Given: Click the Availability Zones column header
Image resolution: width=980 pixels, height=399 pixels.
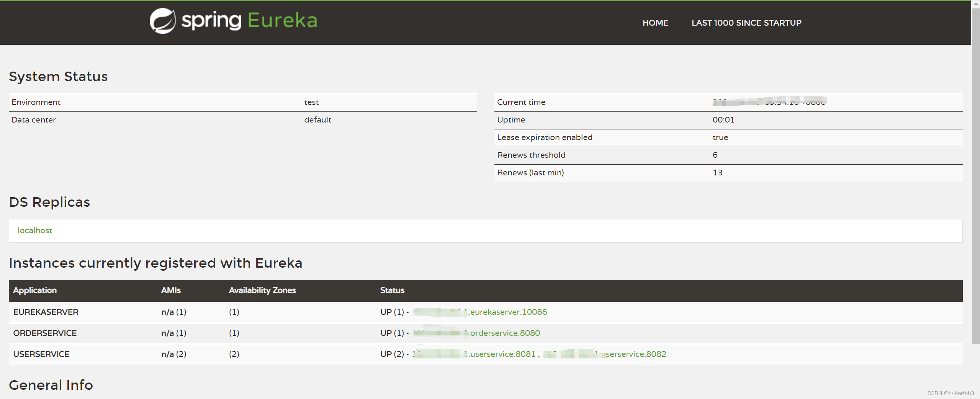Looking at the screenshot, I should [262, 291].
